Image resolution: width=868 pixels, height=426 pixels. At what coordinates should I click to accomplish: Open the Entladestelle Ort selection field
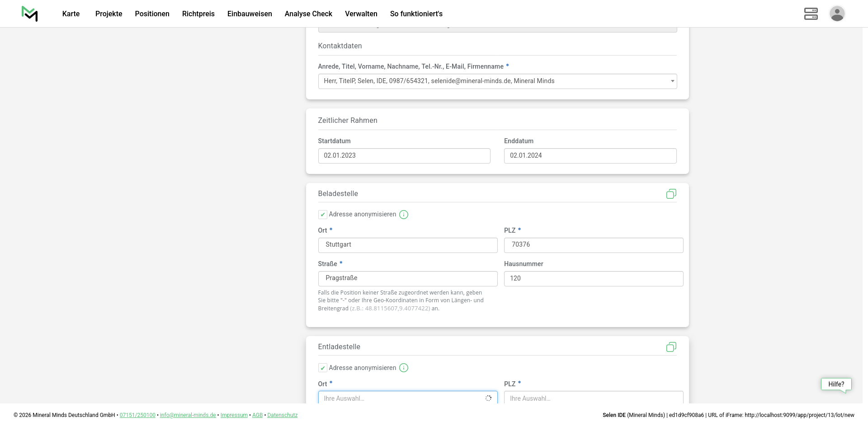coord(402,398)
